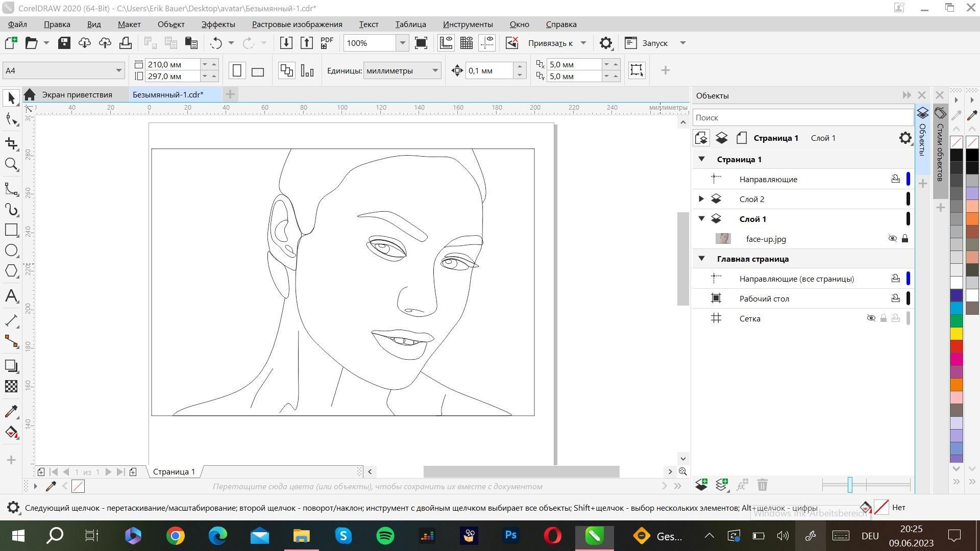Screen dimensions: 980x551
Task: Switch to Экран приветствия tab
Action: [77, 94]
